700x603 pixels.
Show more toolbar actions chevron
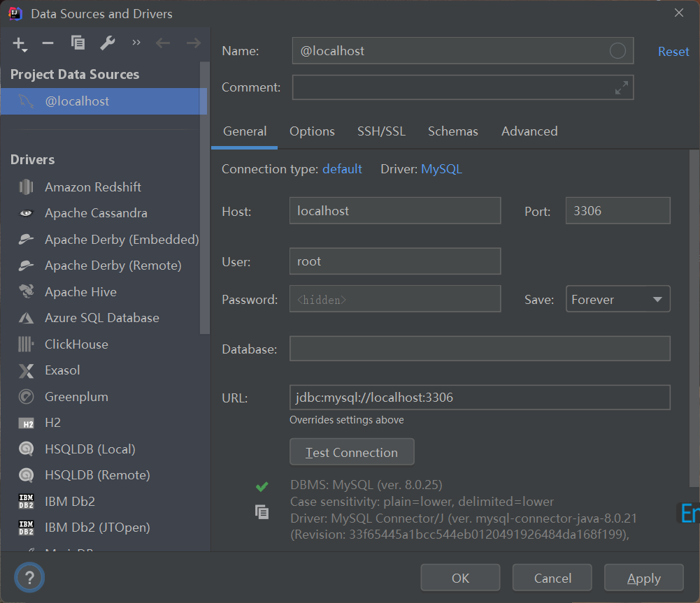pos(136,43)
